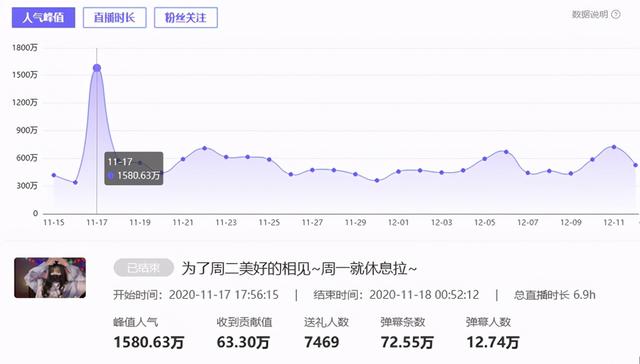Click the 12-01 x-axis date label

398,222
